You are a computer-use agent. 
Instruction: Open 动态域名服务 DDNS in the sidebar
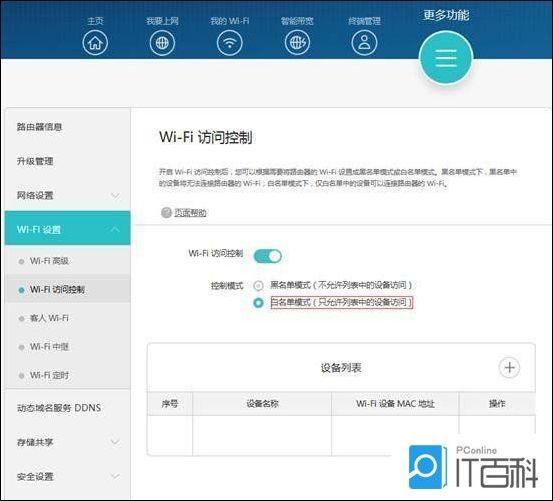[59, 408]
